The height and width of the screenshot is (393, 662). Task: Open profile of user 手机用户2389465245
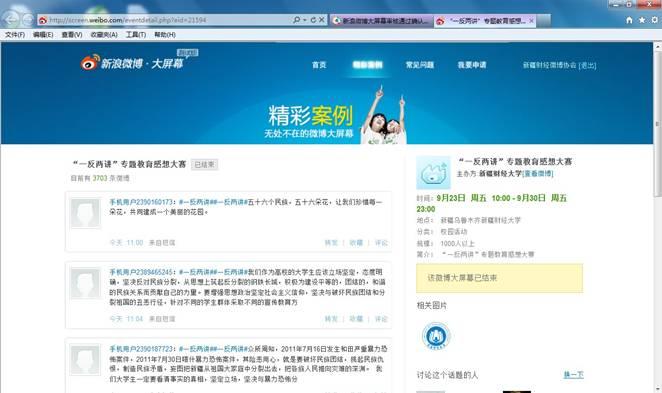(x=141, y=272)
